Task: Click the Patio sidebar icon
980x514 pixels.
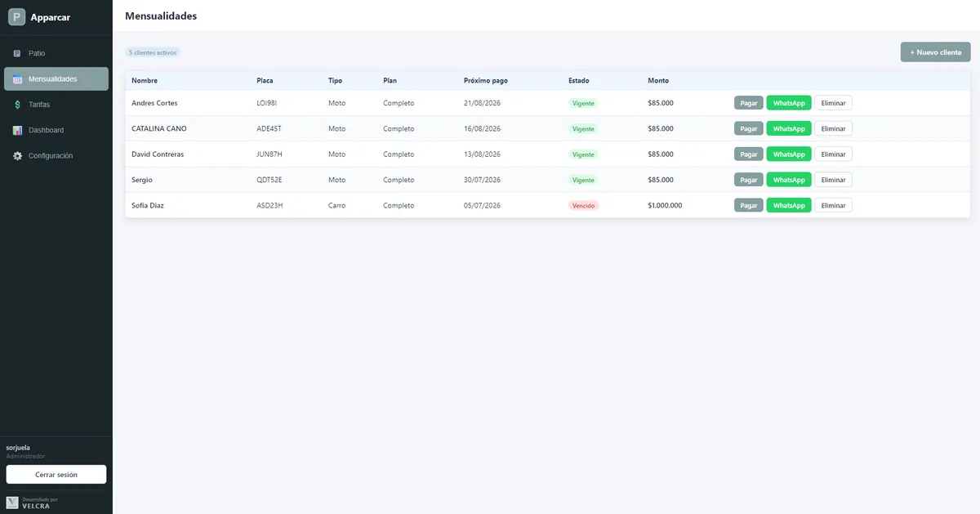Action: 17,53
